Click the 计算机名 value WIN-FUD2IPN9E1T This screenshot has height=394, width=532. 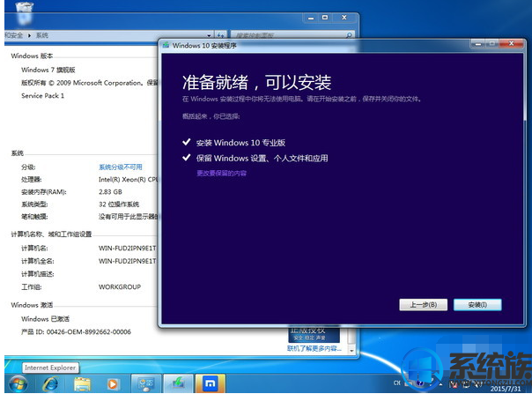click(x=127, y=249)
